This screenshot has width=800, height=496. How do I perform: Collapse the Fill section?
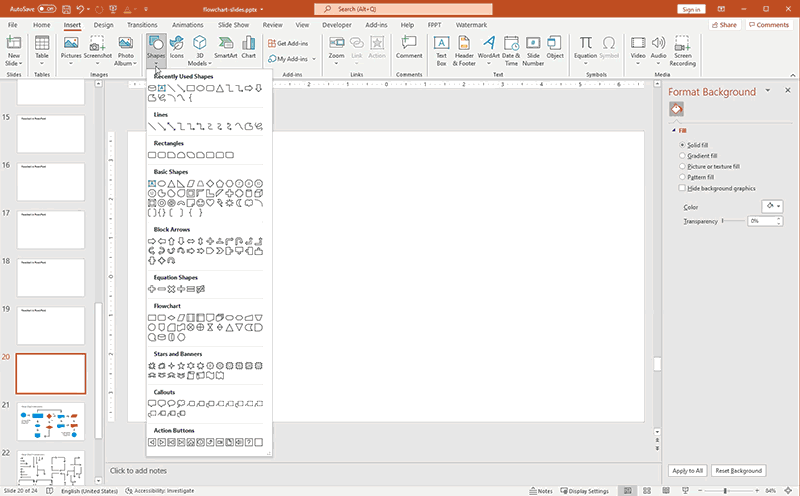(673, 131)
